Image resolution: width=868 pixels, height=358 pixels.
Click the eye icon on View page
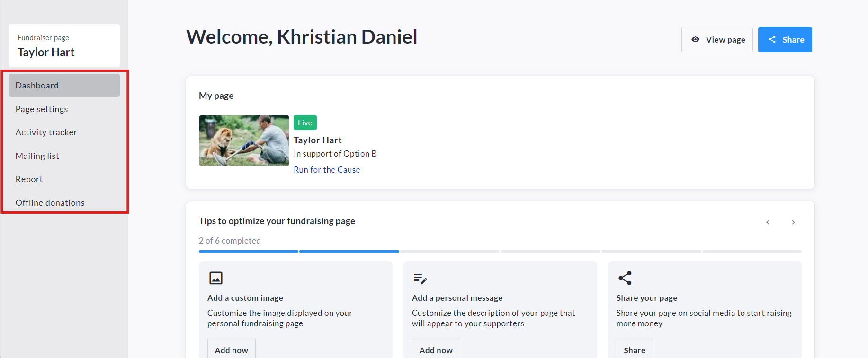click(695, 40)
